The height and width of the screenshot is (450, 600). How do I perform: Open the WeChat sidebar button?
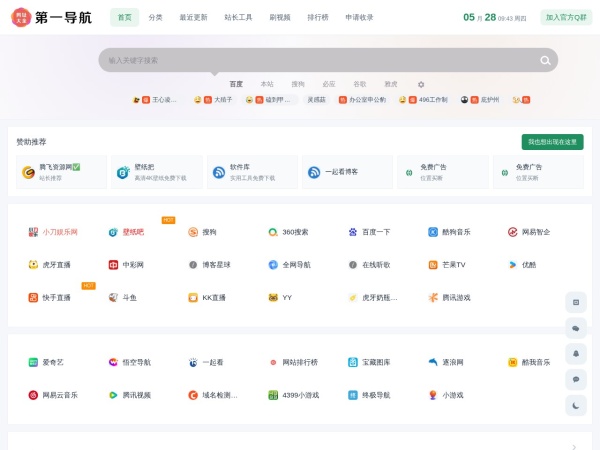click(x=576, y=328)
